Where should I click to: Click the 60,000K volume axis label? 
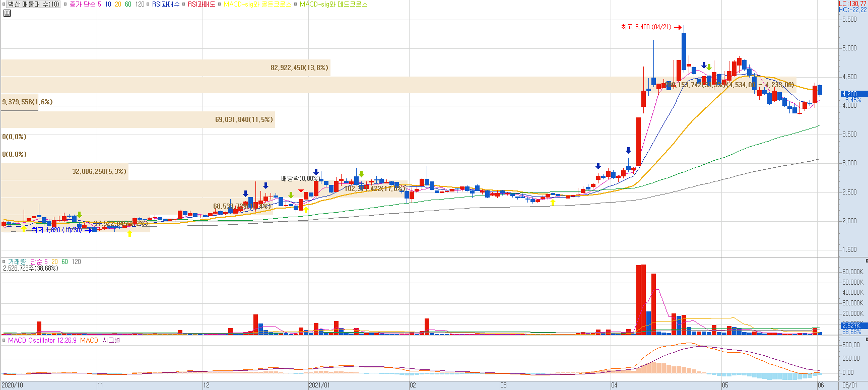point(852,272)
